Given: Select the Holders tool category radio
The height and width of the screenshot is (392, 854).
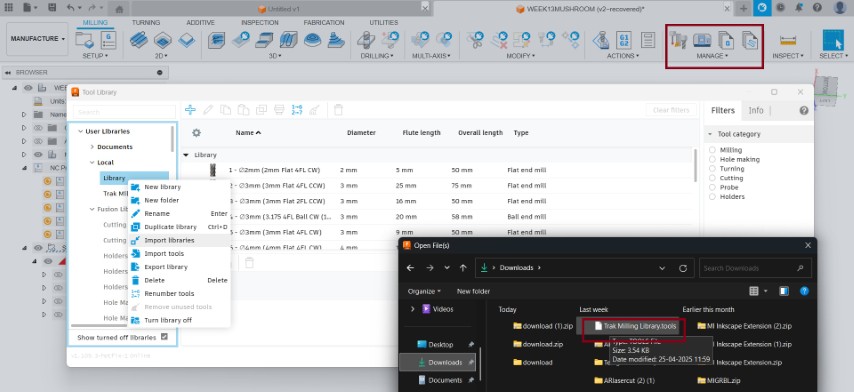Looking at the screenshot, I should tap(712, 197).
